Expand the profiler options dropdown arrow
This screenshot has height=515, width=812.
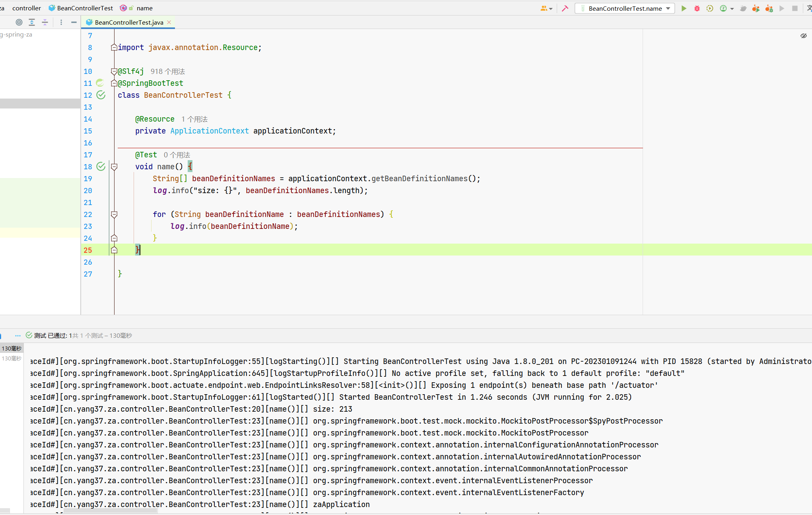732,9
